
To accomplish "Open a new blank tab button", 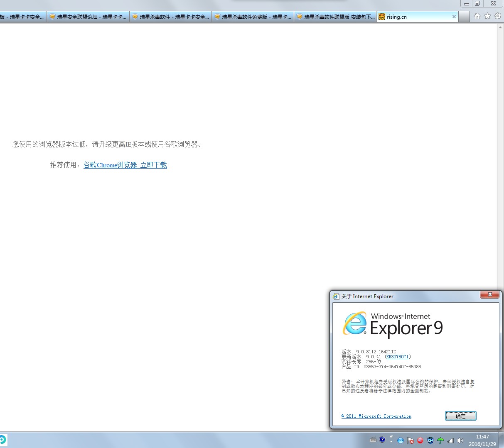I will click(465, 17).
